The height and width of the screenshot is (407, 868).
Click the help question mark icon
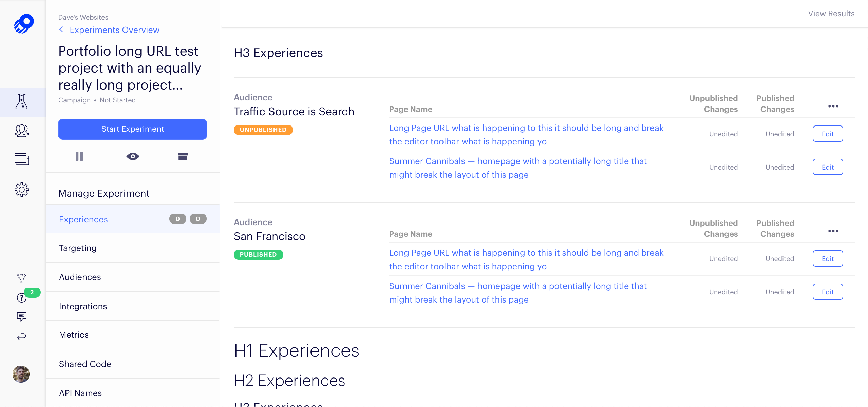[x=21, y=298]
